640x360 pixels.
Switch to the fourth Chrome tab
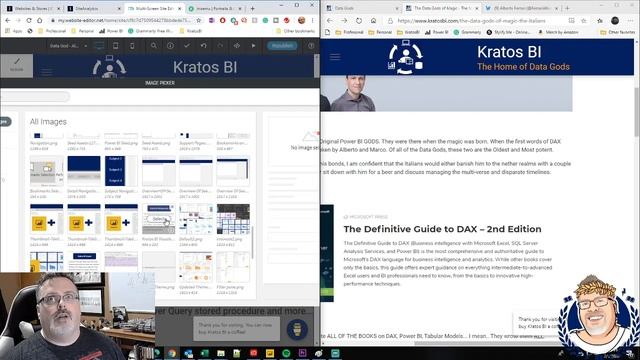pos(215,8)
